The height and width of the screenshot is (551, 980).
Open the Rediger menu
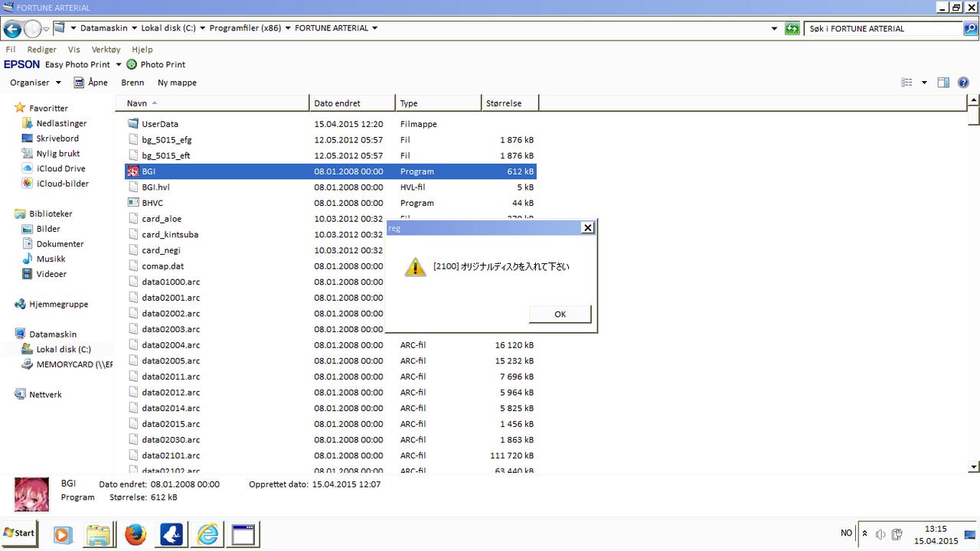[41, 49]
